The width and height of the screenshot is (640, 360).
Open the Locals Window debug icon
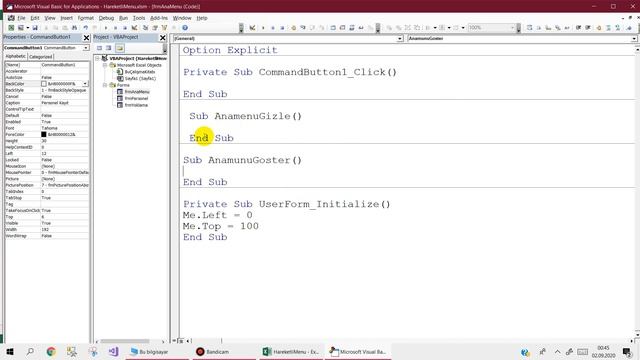click(333, 28)
